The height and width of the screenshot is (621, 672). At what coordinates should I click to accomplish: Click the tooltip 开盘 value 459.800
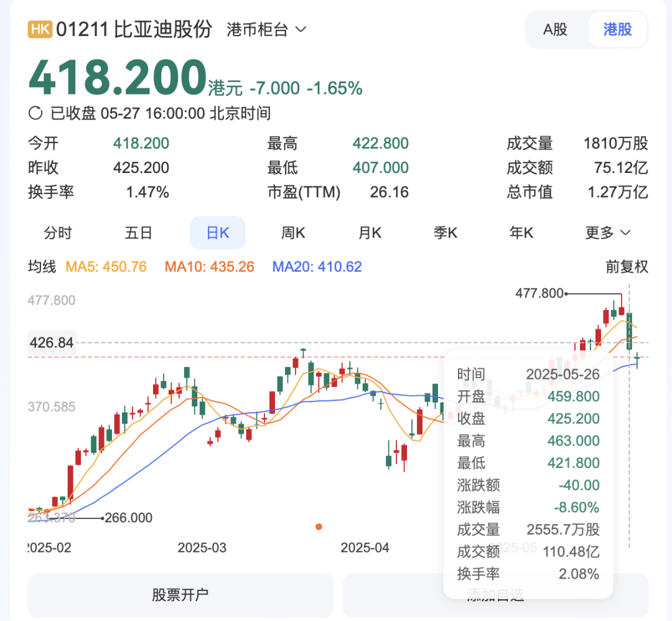[574, 396]
